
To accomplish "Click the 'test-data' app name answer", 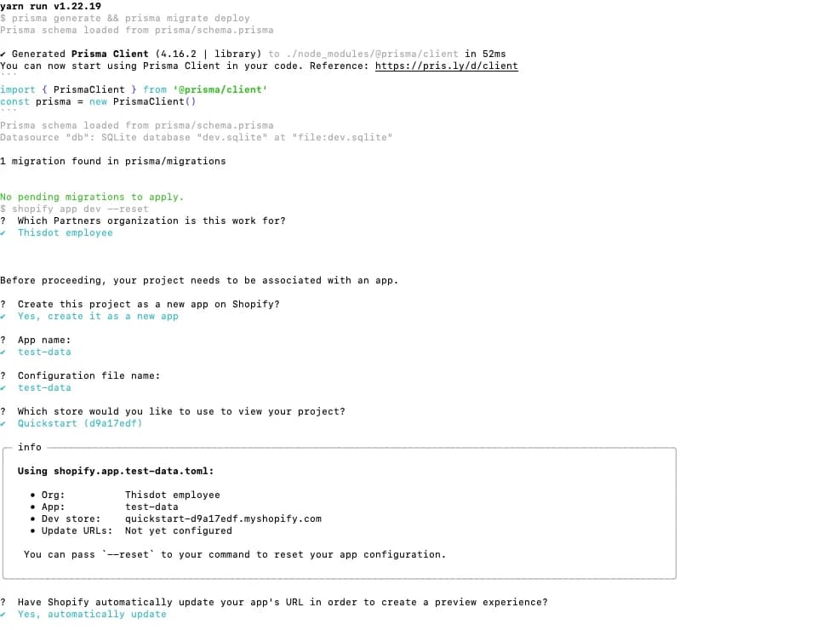I will [x=44, y=352].
